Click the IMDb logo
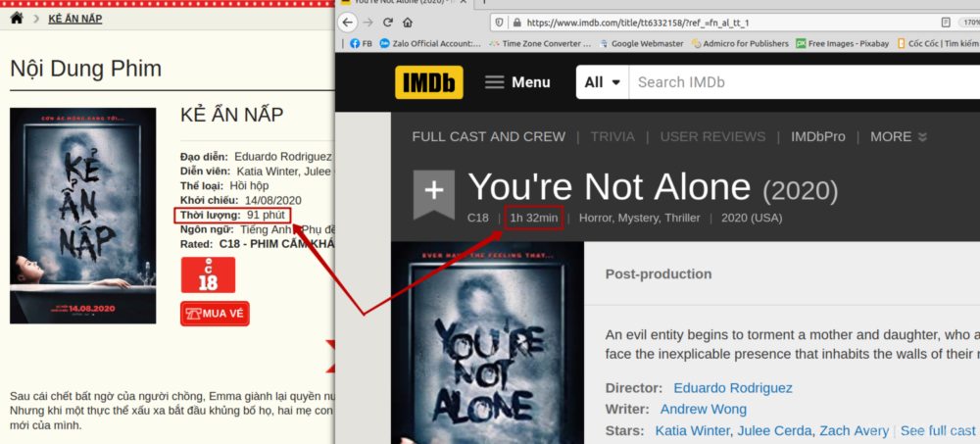 429,82
